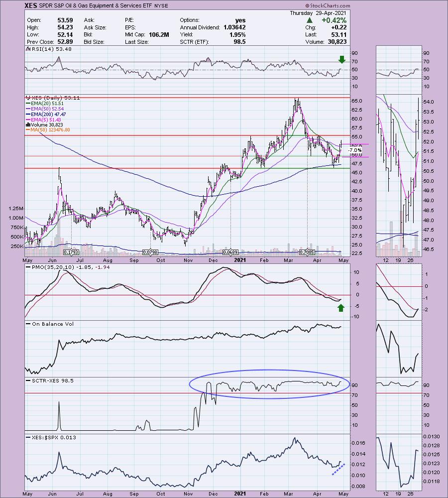Click the Yield value 1.95%
This screenshot has height=498, width=448.
click(x=237, y=35)
